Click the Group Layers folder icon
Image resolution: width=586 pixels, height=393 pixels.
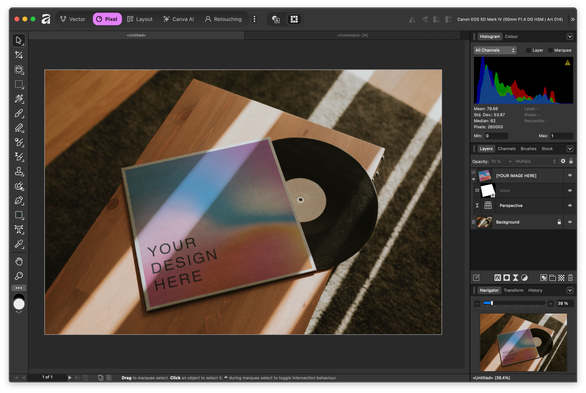[x=552, y=278]
